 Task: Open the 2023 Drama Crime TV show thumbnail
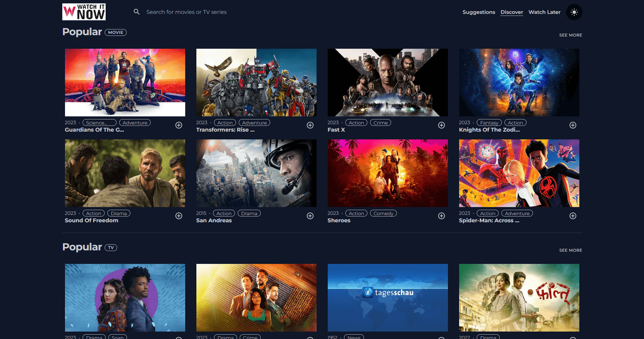coord(256,298)
